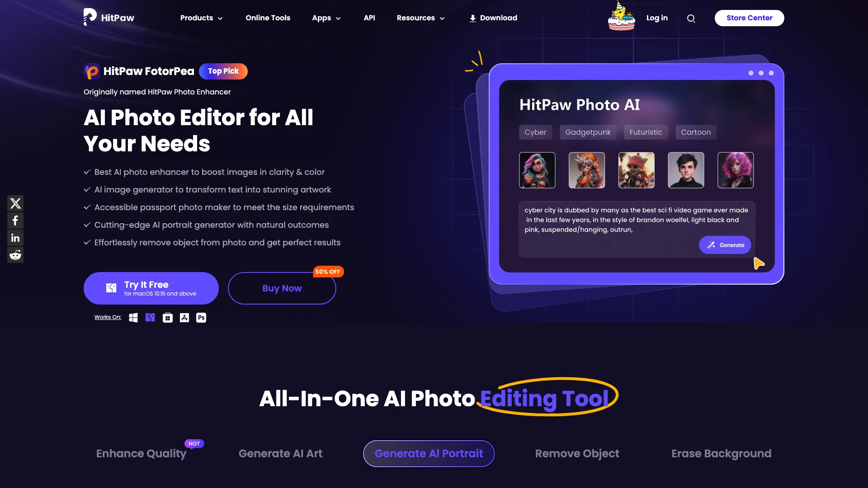Select the Futuristic style tag
This screenshot has height=488, width=868.
(x=646, y=131)
